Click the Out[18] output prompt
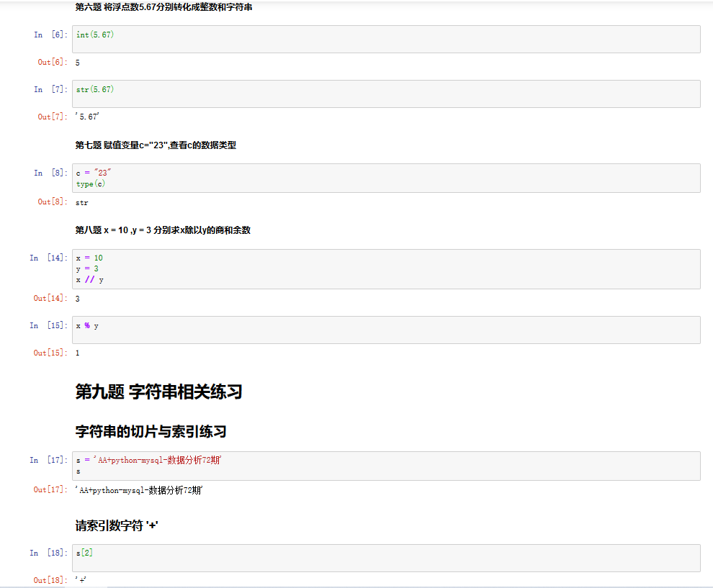713x588 pixels. [50, 580]
